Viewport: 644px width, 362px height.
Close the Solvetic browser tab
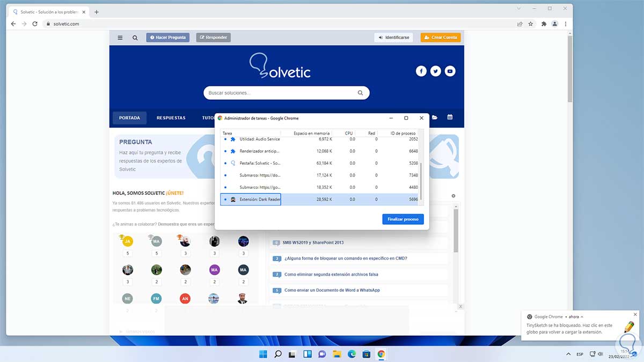84,12
